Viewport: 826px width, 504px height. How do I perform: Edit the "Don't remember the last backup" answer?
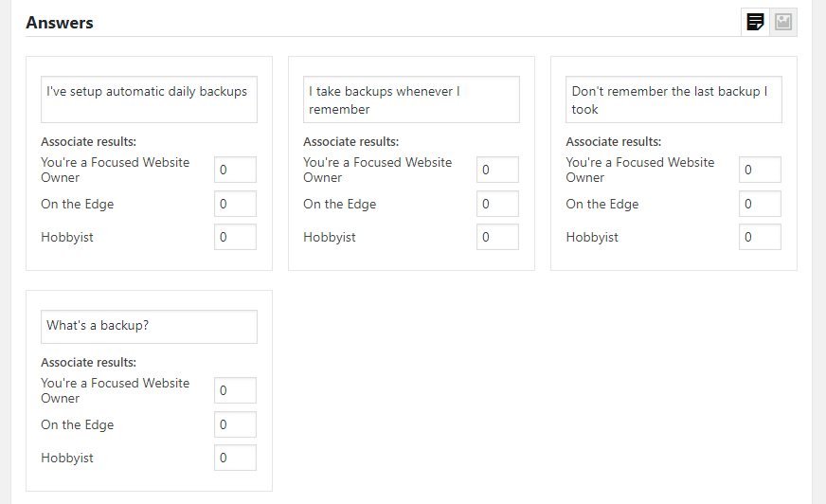[x=673, y=99]
